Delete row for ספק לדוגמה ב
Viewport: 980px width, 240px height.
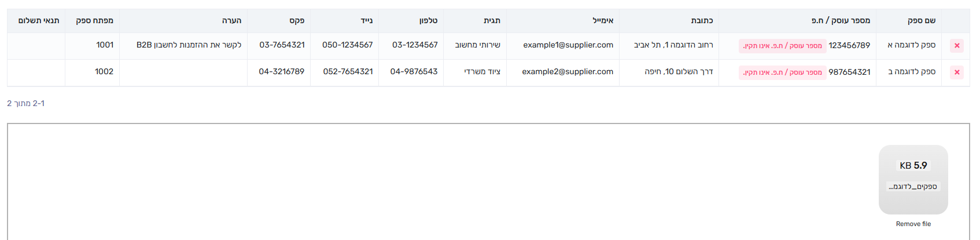pyautogui.click(x=957, y=72)
